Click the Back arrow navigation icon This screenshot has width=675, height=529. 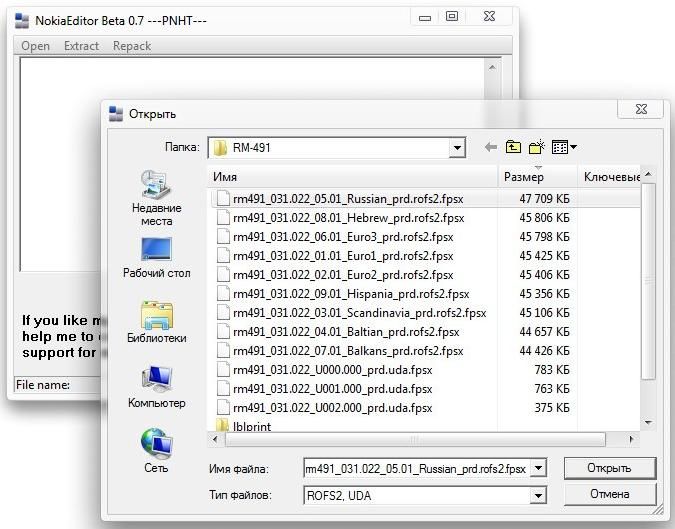(490, 147)
